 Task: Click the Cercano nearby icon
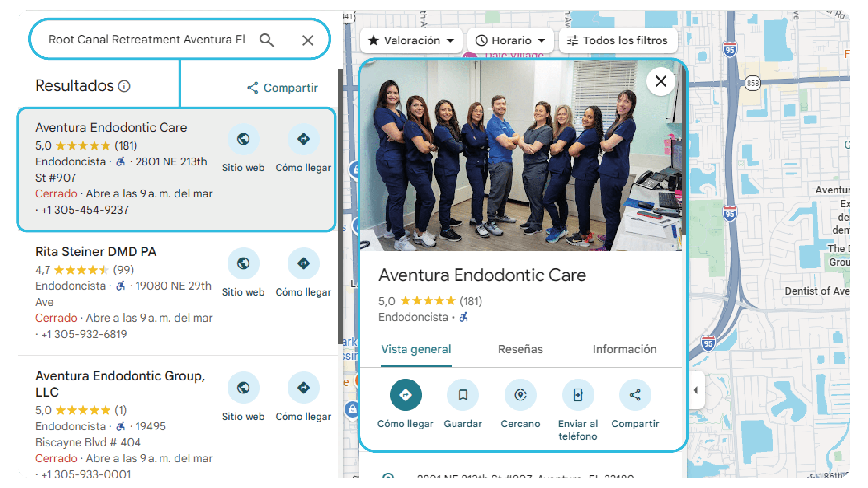(x=520, y=395)
